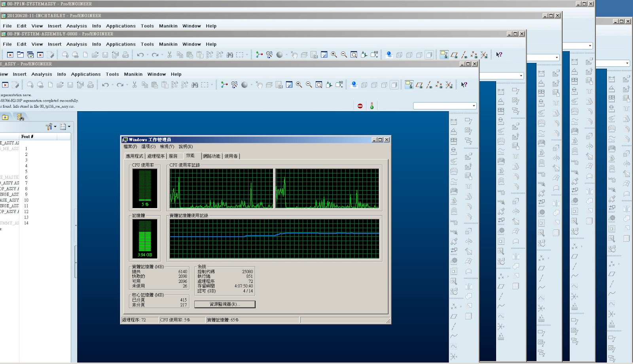Click Paste icon in E_ASSY window toolbar

point(155,85)
